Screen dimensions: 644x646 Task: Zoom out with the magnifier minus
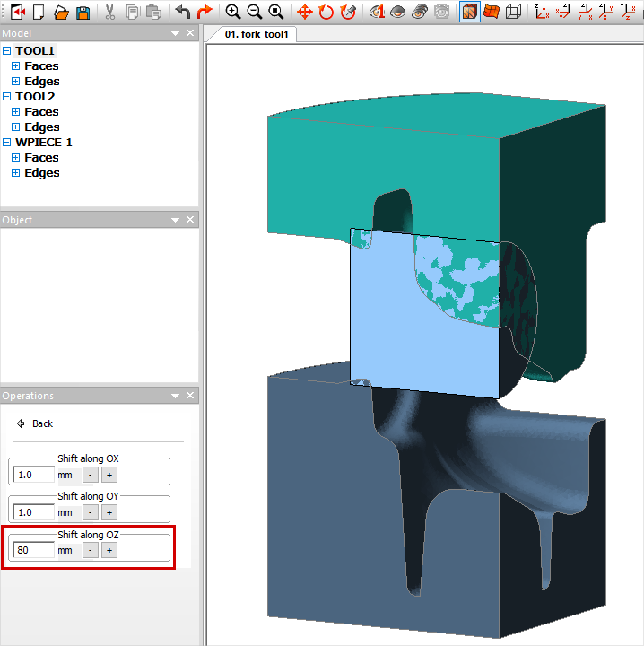tap(254, 12)
